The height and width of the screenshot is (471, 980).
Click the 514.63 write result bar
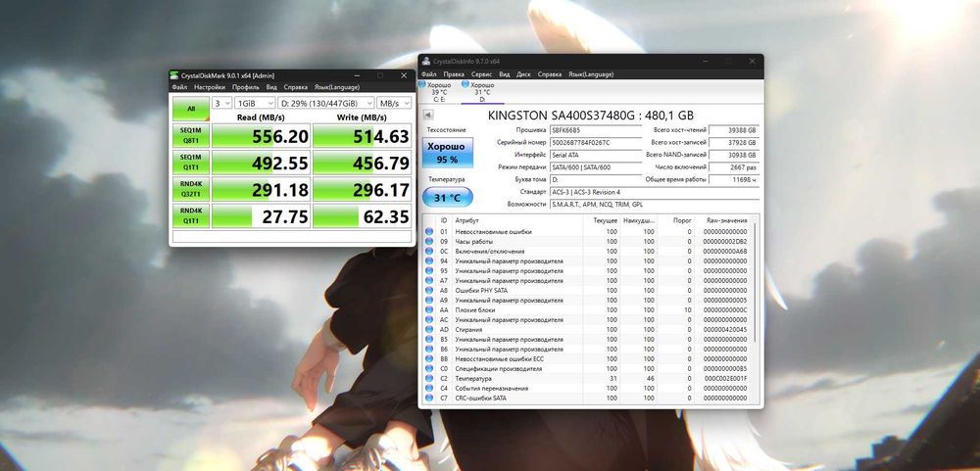362,136
